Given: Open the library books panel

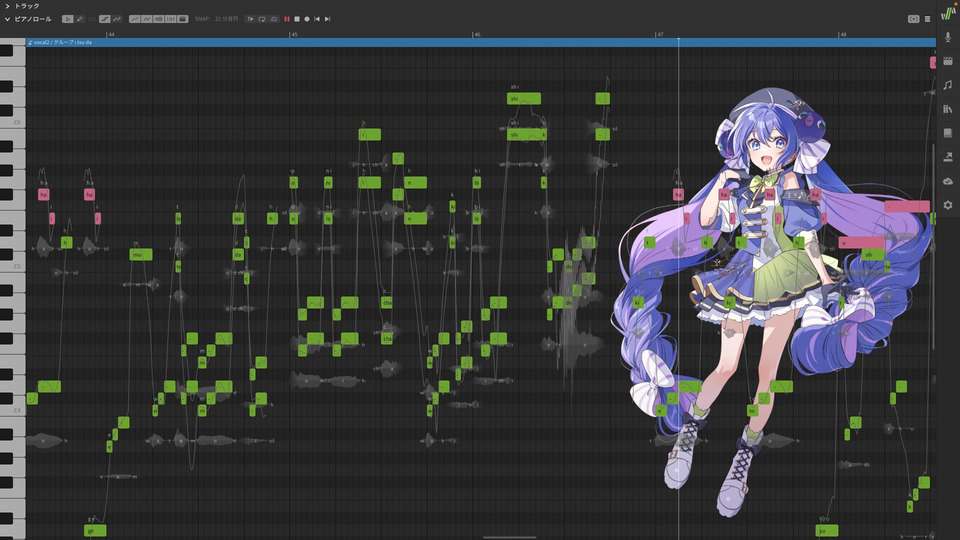Looking at the screenshot, I should coord(948,109).
